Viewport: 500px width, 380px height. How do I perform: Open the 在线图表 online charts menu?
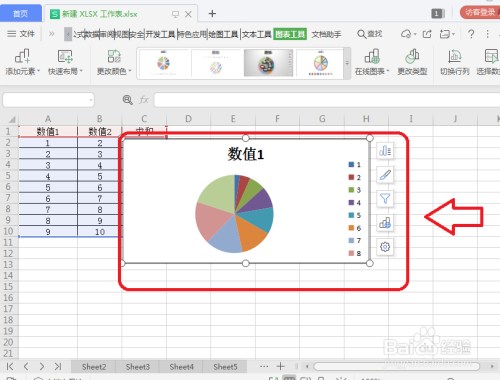[372, 62]
